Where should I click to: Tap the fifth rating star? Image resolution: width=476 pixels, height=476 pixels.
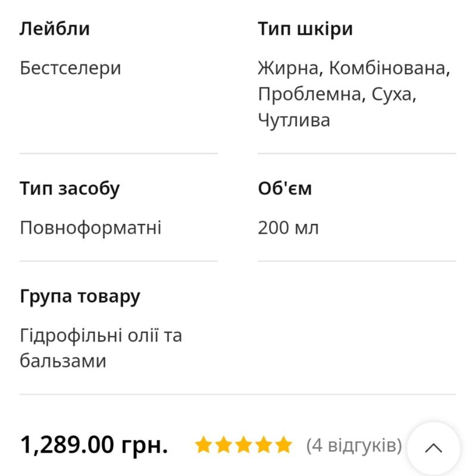click(284, 444)
